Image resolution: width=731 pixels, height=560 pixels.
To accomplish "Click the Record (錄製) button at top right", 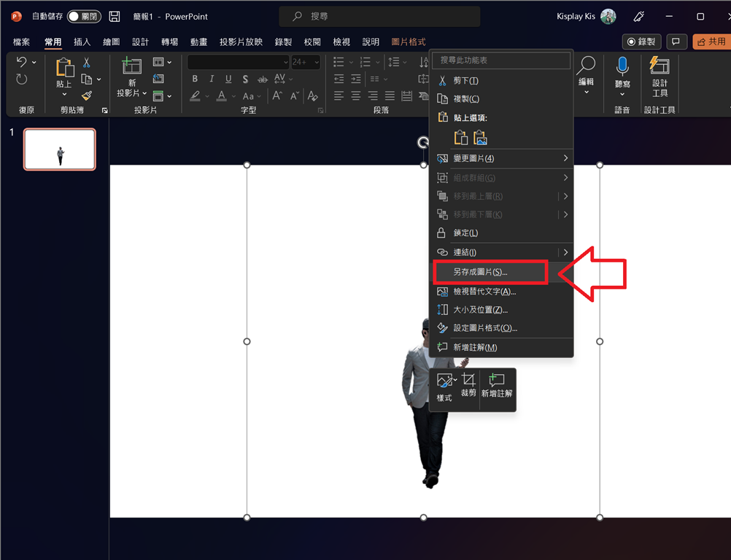I will click(641, 42).
